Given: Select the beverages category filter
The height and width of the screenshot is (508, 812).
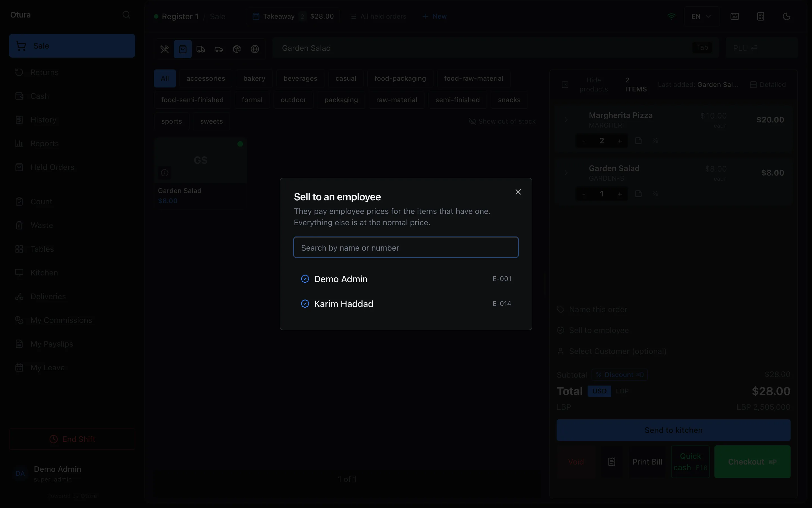Looking at the screenshot, I should [x=300, y=78].
